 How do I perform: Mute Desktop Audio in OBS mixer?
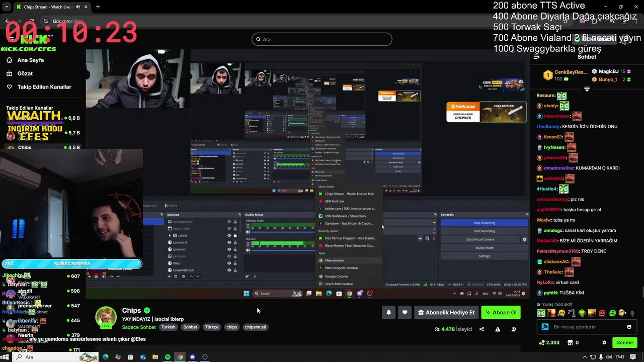(248, 232)
